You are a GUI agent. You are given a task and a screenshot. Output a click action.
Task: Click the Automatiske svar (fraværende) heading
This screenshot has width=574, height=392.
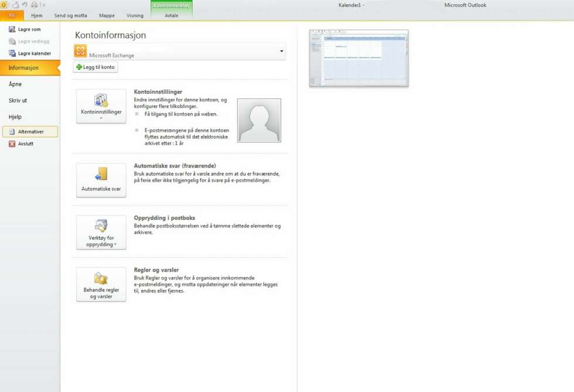[175, 166]
